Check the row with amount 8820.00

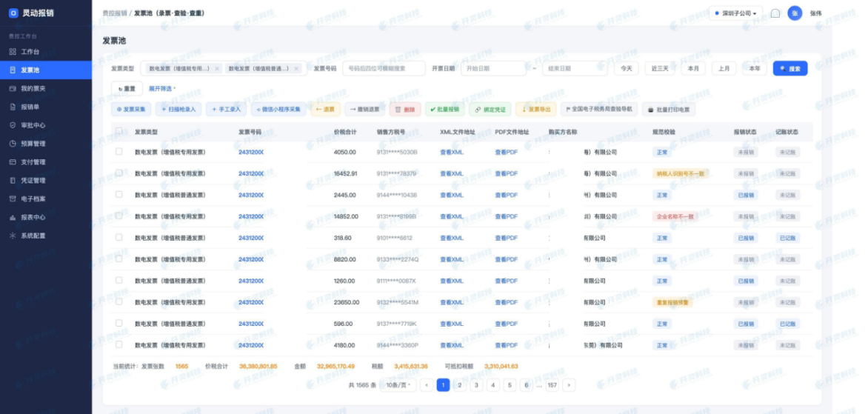pos(119,258)
